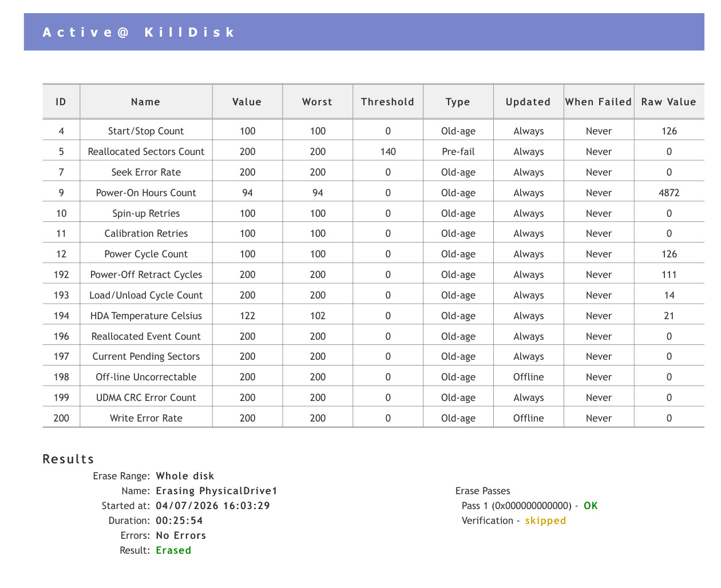Select UDMA CRC Error Count row
Viewport: 721px width, 588px height.
374,398
